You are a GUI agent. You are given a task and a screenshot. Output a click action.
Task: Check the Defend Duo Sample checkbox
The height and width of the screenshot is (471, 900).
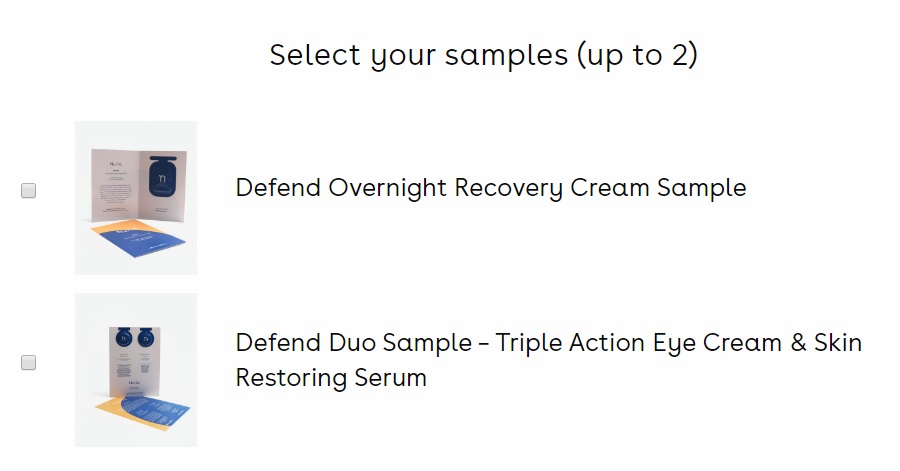tap(29, 362)
